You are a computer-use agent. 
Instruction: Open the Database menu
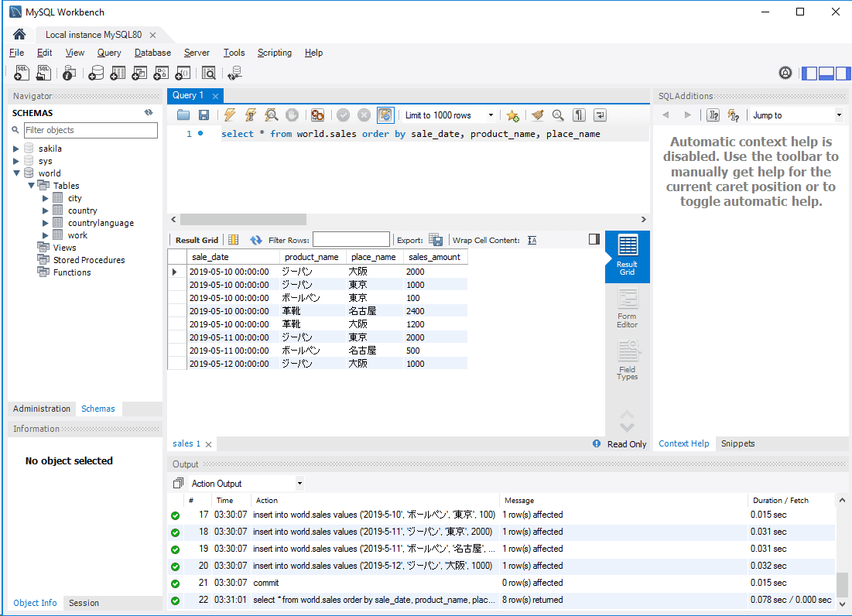point(152,53)
